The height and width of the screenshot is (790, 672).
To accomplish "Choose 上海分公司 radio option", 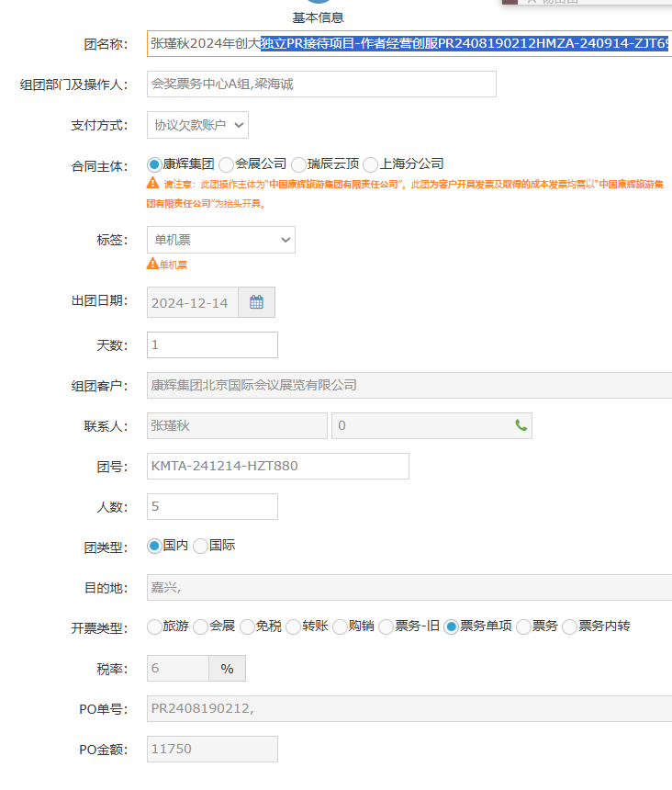I will [371, 165].
